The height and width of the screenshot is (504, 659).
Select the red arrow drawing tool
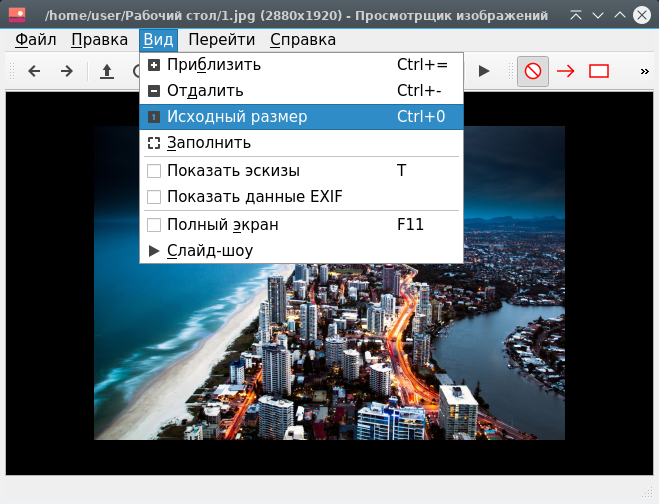(566, 71)
